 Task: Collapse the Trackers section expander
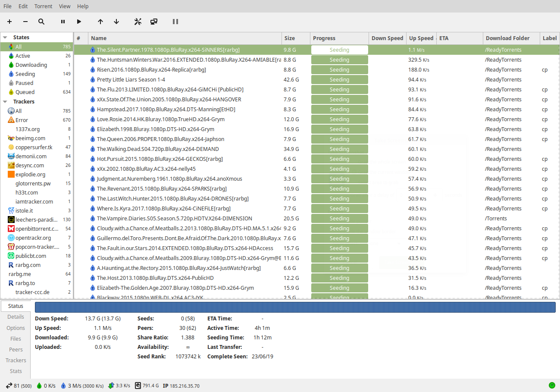5,102
